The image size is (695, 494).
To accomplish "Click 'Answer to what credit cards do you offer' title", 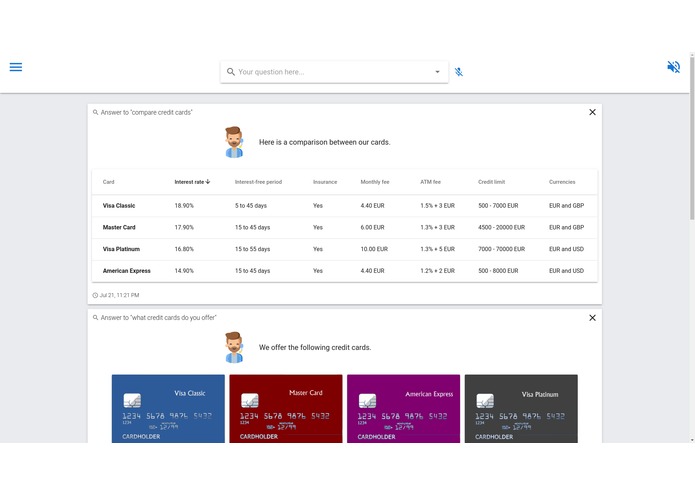I will click(x=158, y=318).
